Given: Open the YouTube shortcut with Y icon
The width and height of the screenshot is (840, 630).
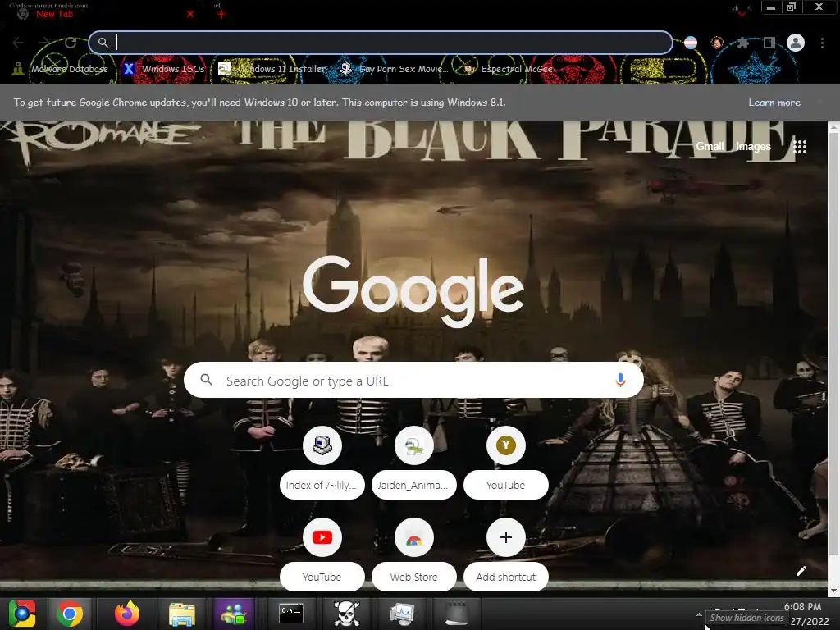Looking at the screenshot, I should tap(505, 445).
